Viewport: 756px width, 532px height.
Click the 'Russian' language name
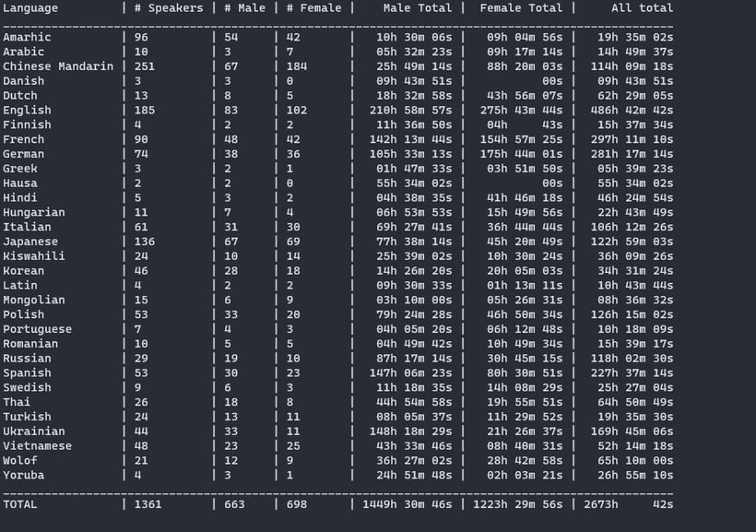[27, 359]
